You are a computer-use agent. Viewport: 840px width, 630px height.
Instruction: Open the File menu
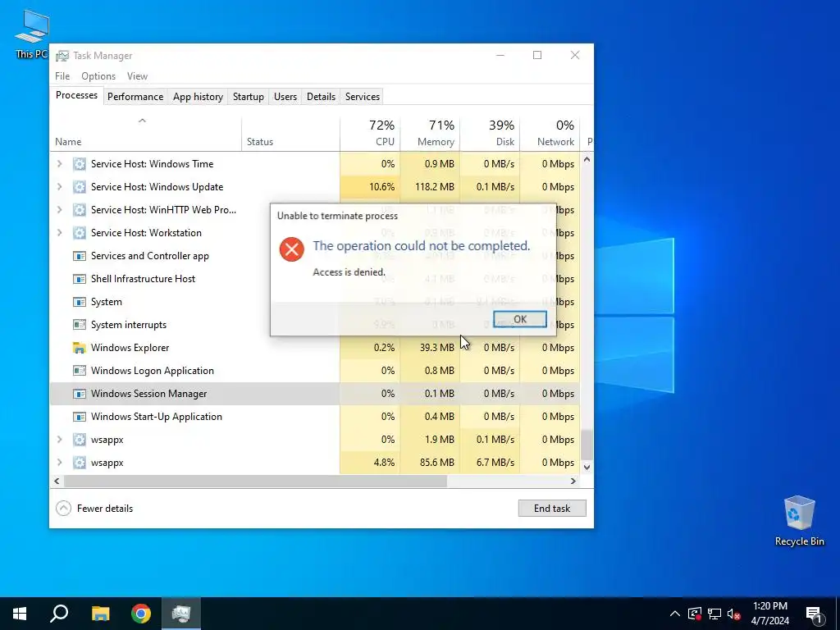[62, 76]
